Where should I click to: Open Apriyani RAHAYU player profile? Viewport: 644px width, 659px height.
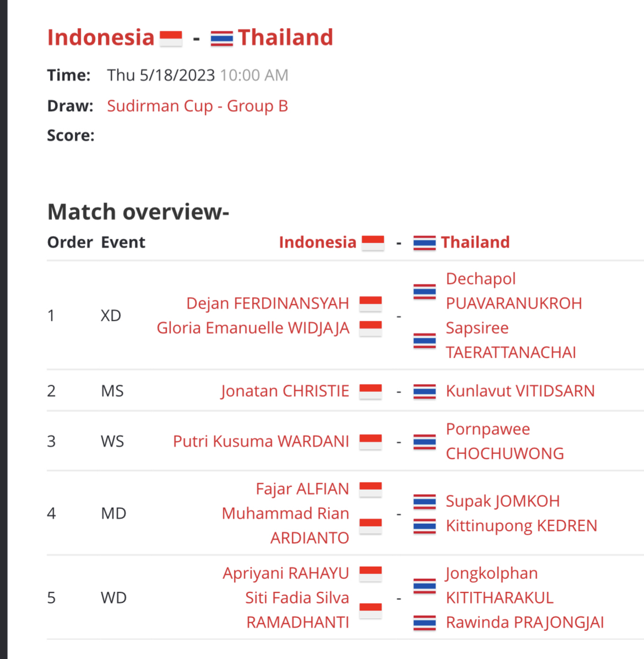coord(286,573)
